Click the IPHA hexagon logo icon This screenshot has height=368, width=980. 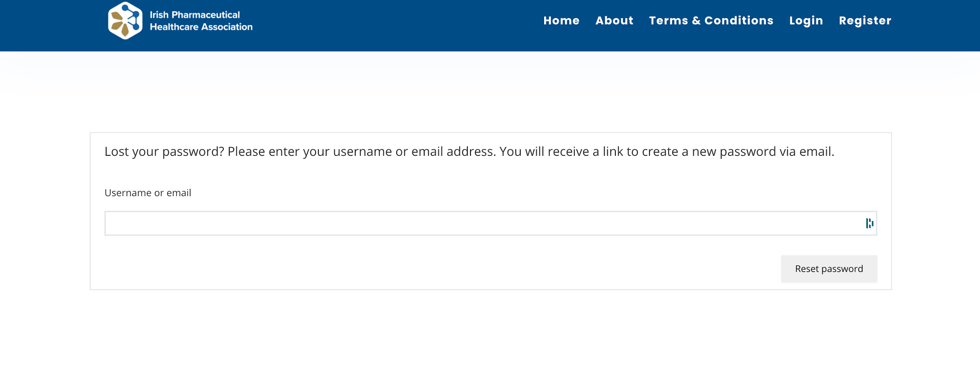pos(125,21)
